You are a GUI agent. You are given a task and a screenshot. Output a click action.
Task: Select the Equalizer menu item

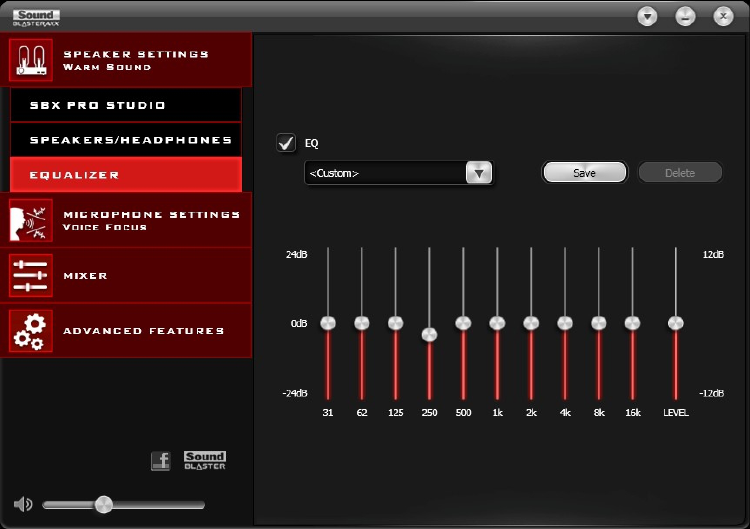pos(126,175)
